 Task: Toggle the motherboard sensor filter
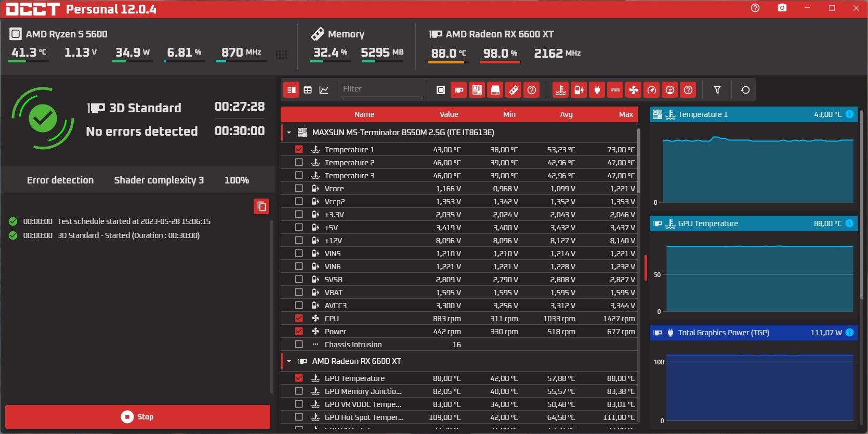(x=477, y=90)
